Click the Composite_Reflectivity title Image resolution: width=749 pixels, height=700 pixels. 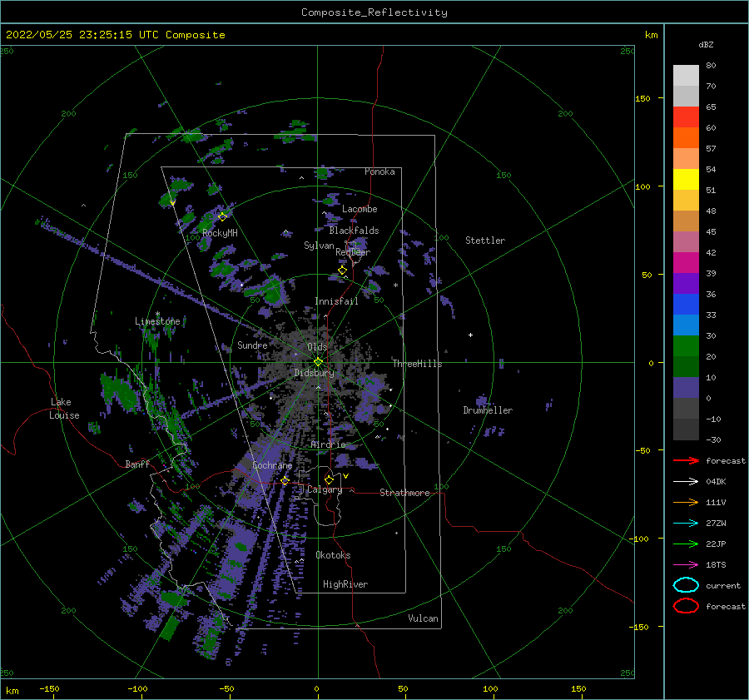pos(374,12)
